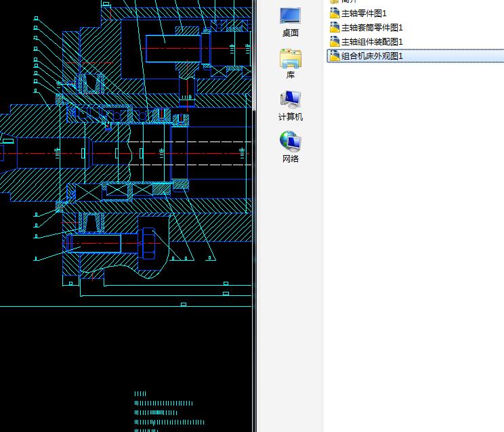Image resolution: width=504 pixels, height=432 pixels.
Task: Click the file icon beside 主轴零件图1
Action: 335,13
